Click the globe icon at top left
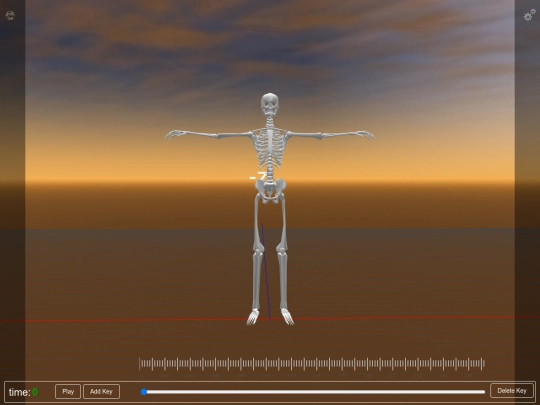The width and height of the screenshot is (540, 405). click(x=10, y=15)
